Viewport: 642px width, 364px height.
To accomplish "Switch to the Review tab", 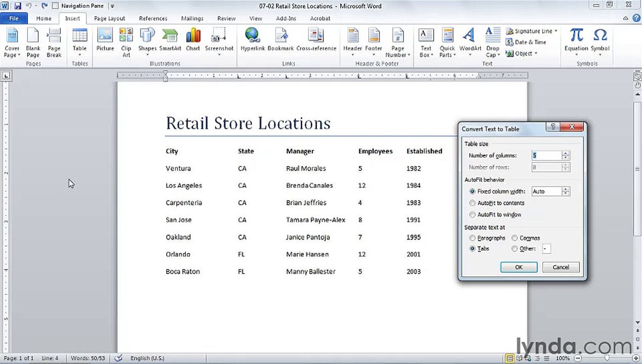I will pyautogui.click(x=226, y=18).
